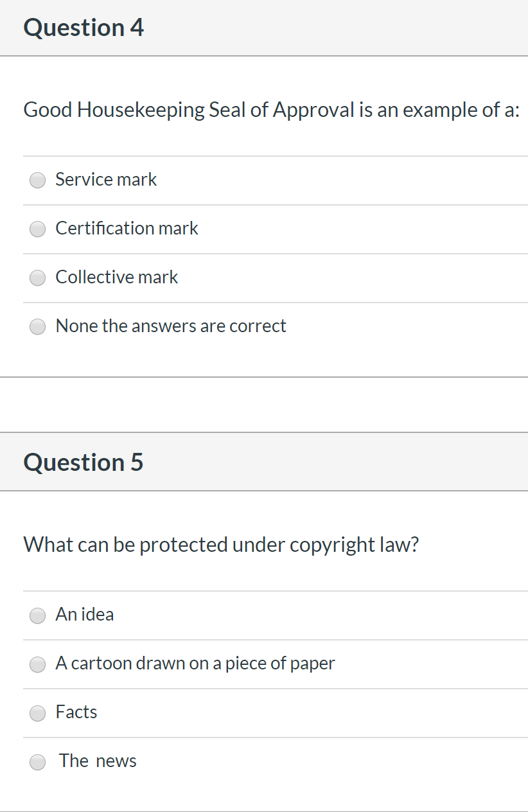The height and width of the screenshot is (812, 528).
Task: Click the 'Facts' answer label text
Action: [76, 712]
